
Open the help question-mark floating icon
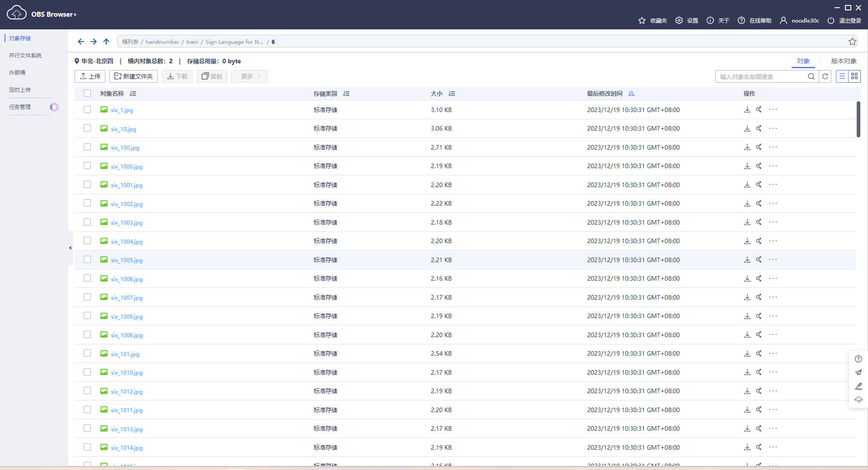859,359
